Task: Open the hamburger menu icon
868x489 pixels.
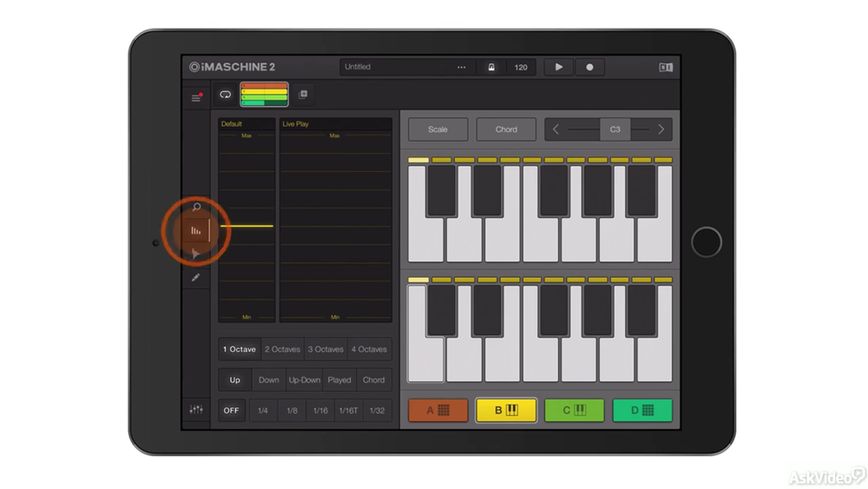Action: (196, 98)
